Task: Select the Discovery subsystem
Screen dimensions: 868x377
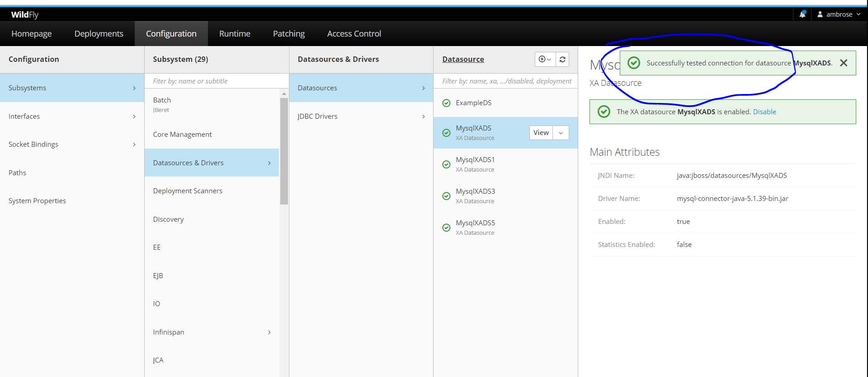Action: coord(212,219)
